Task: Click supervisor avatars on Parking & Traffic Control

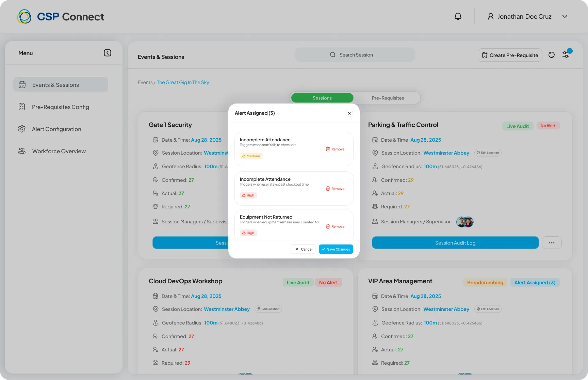Action: pos(465,222)
